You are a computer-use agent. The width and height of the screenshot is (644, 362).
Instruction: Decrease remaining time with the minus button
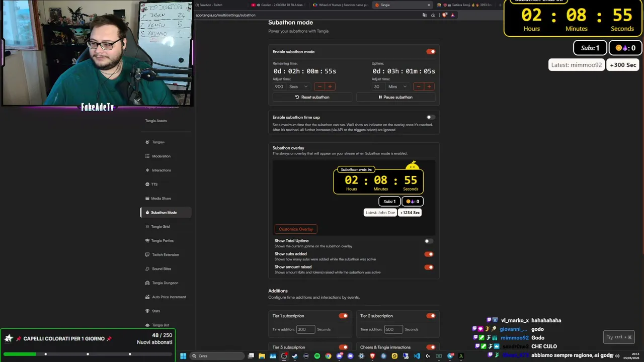319,86
